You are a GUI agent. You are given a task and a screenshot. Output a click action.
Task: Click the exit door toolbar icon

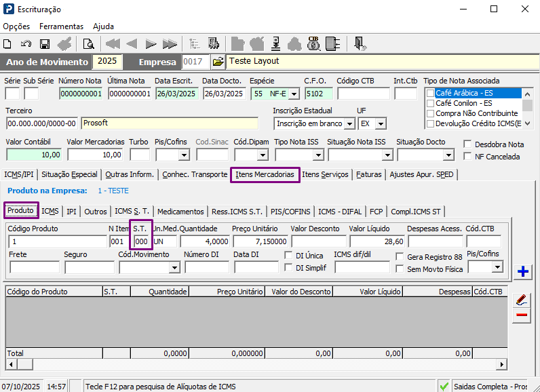[360, 43]
